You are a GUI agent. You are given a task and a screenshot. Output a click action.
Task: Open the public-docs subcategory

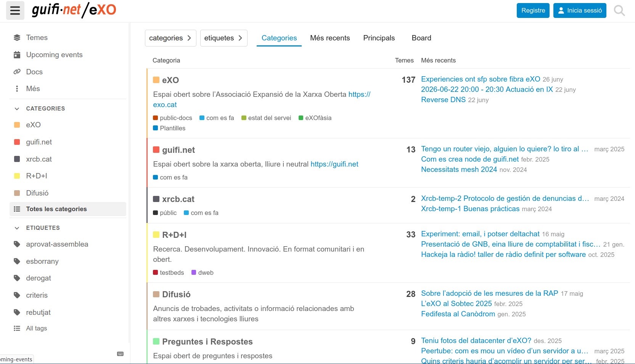coord(172,118)
